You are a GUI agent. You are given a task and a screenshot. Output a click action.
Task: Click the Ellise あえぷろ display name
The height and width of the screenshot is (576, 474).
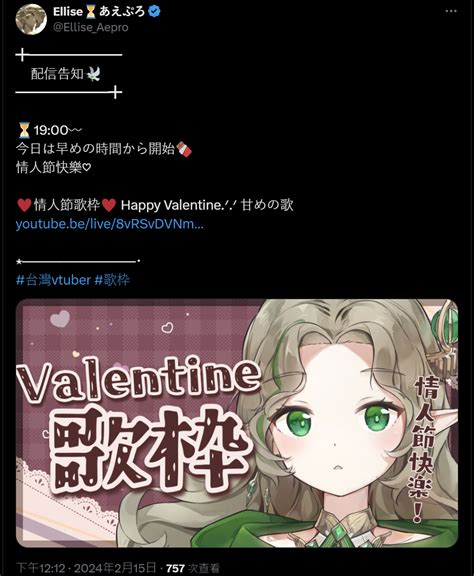coord(99,12)
